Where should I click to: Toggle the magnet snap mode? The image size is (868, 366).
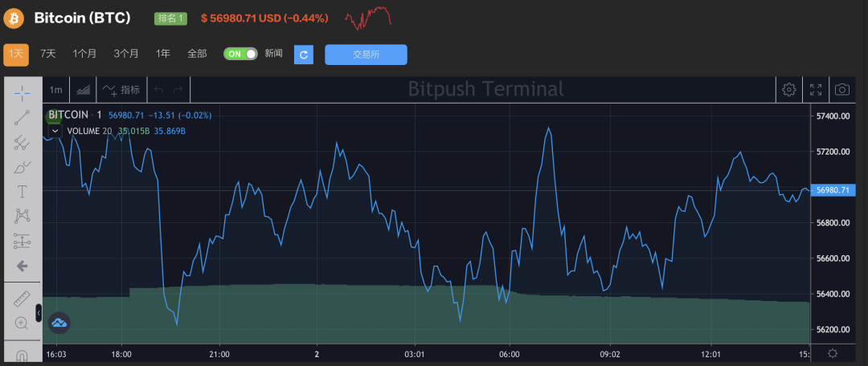coord(23,356)
